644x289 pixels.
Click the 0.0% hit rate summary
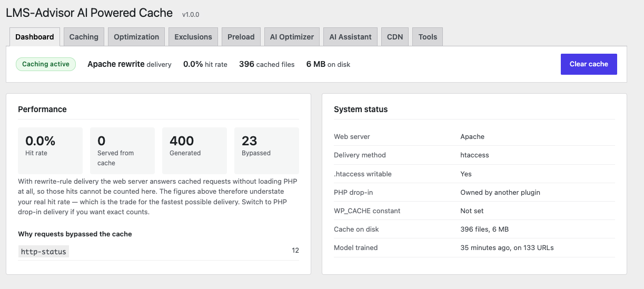pyautogui.click(x=205, y=64)
